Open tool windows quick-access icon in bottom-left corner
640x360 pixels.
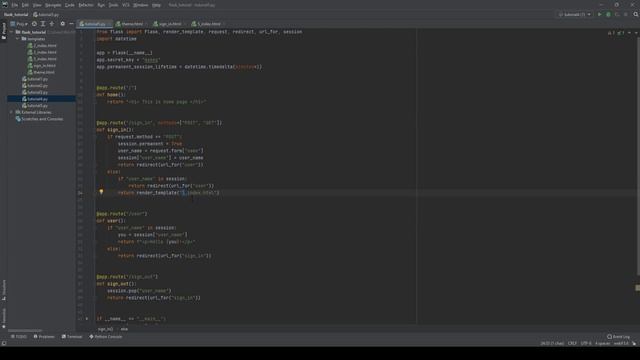[x=4, y=343]
